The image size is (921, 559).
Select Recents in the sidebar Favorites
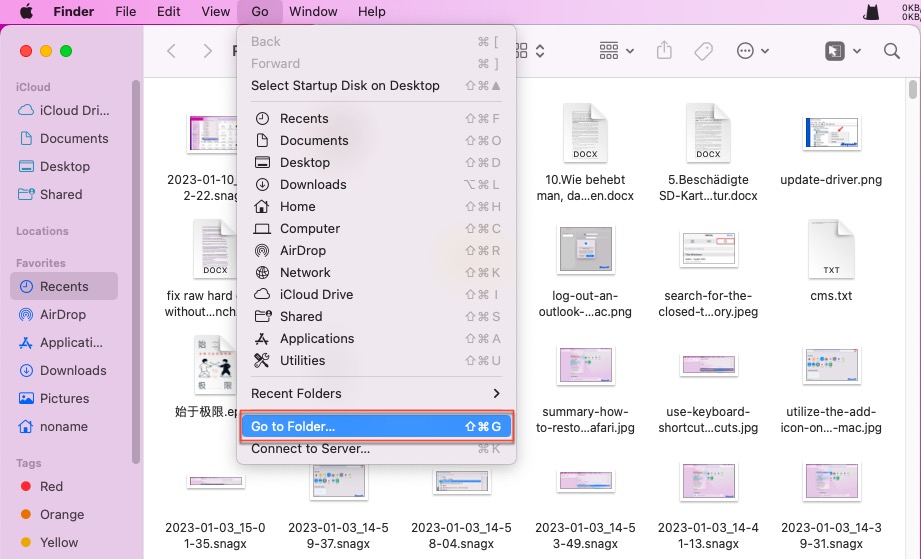[64, 287]
